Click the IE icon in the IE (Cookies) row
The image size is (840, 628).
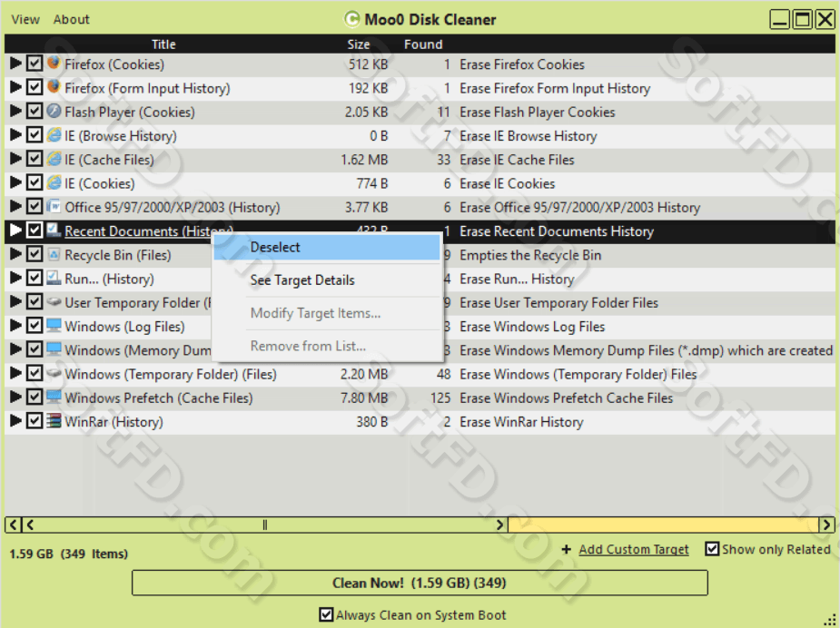[x=54, y=182]
